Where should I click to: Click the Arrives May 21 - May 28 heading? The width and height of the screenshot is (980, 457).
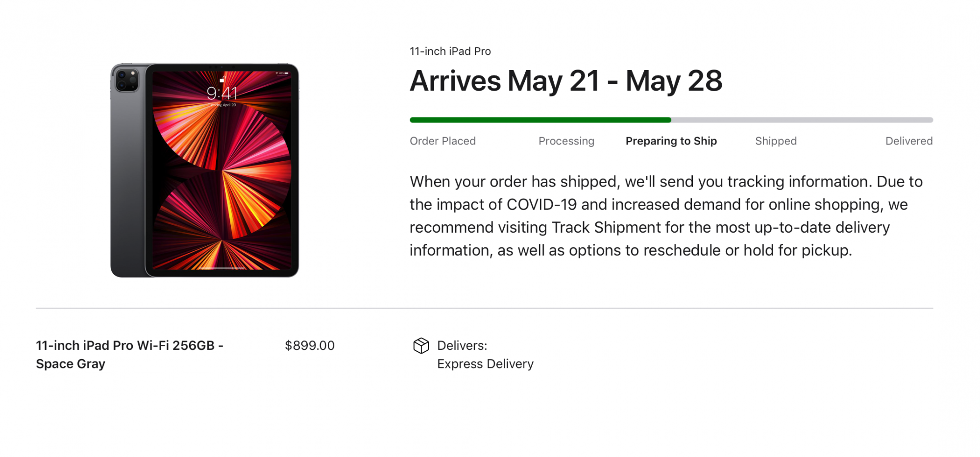point(566,81)
